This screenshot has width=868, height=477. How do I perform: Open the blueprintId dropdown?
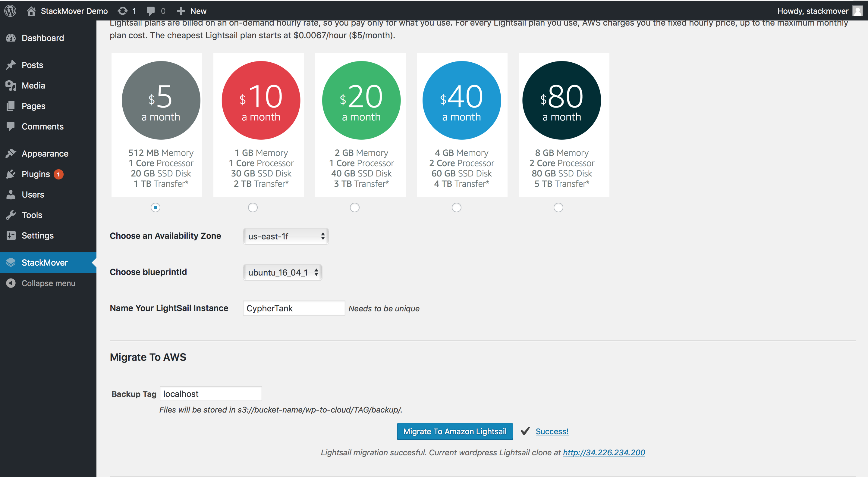(282, 272)
